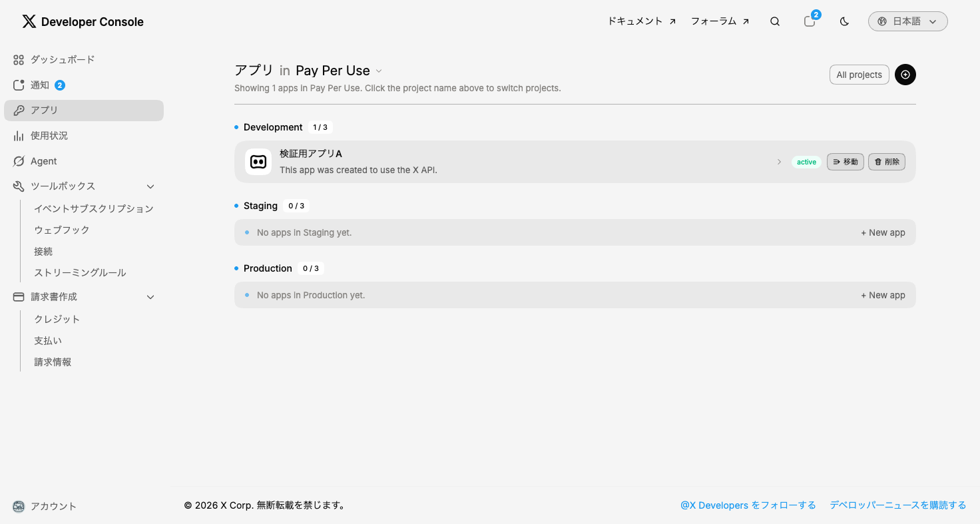980x524 pixels.
Task: Open ウェブフック in the toolbox
Action: tap(62, 230)
